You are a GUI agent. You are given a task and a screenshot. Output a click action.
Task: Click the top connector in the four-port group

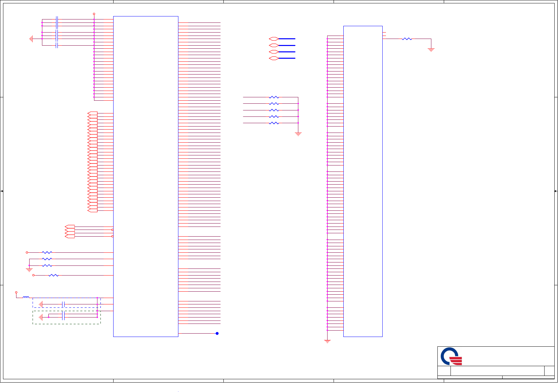tap(70, 227)
